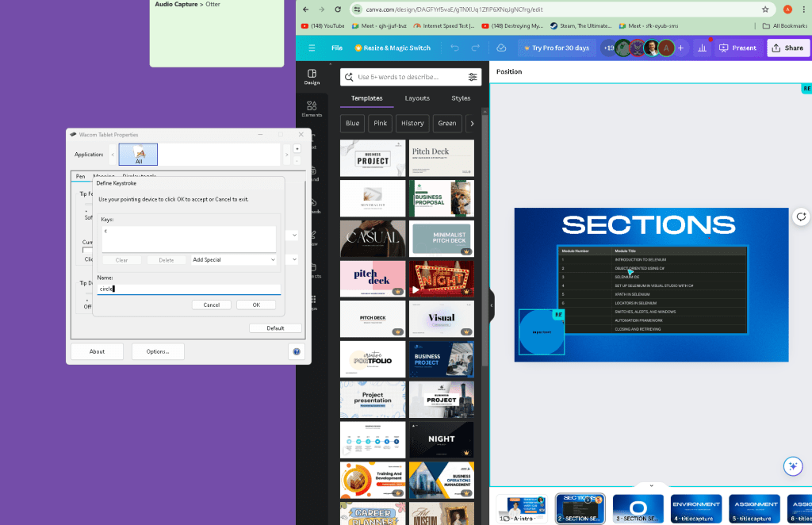Switch to Layouts tab

click(417, 98)
